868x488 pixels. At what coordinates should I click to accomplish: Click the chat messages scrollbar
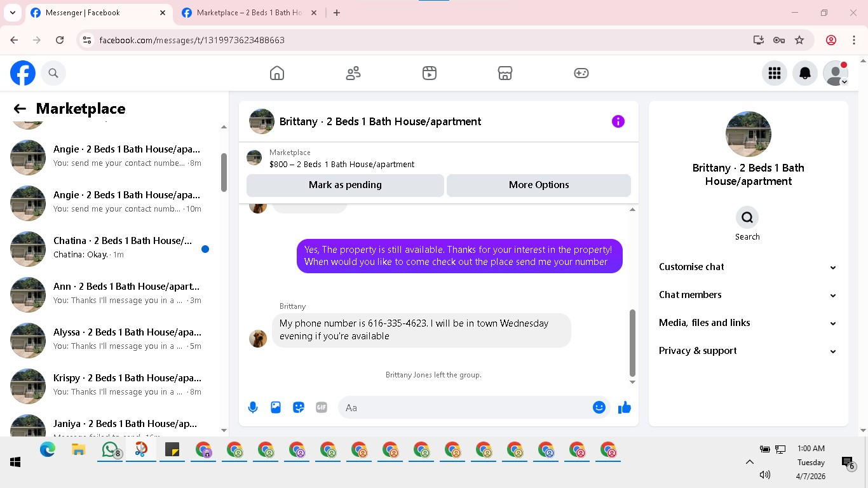pos(632,343)
